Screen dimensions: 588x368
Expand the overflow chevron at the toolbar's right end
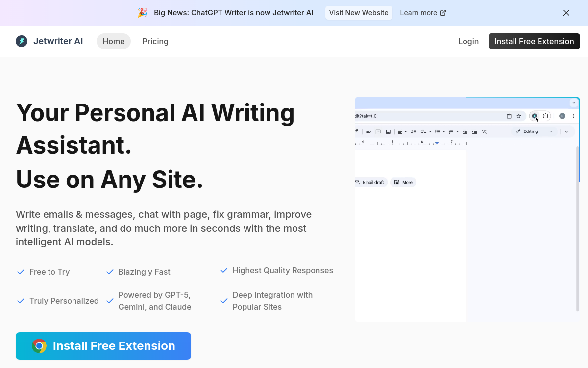click(566, 131)
